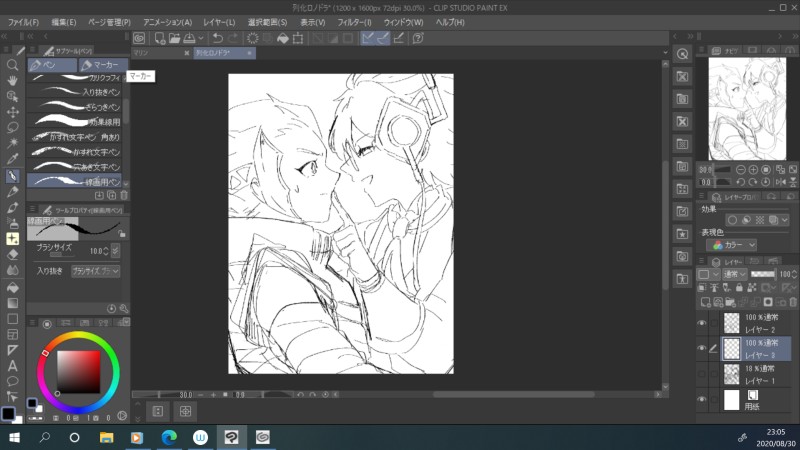This screenshot has height=450, width=800.
Task: Hide the 用紙 paper layer
Action: point(702,400)
